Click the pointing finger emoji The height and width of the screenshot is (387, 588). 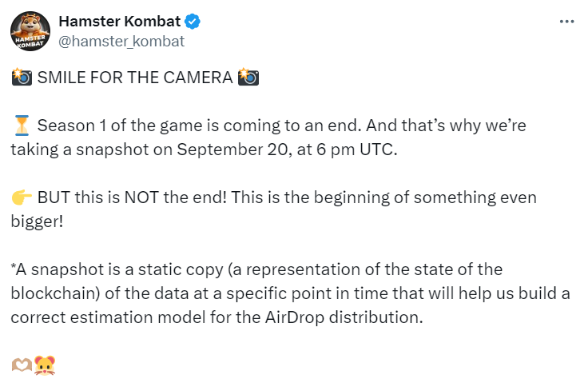tap(22, 197)
